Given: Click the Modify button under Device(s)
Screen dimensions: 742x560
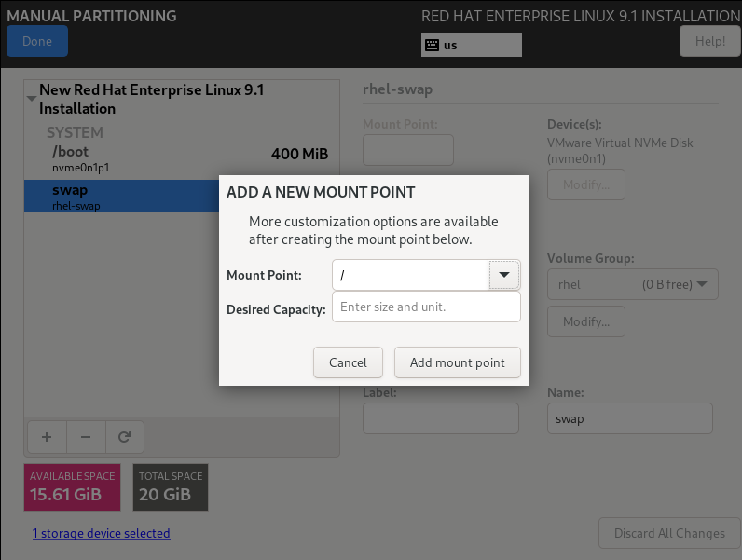Looking at the screenshot, I should [x=586, y=184].
